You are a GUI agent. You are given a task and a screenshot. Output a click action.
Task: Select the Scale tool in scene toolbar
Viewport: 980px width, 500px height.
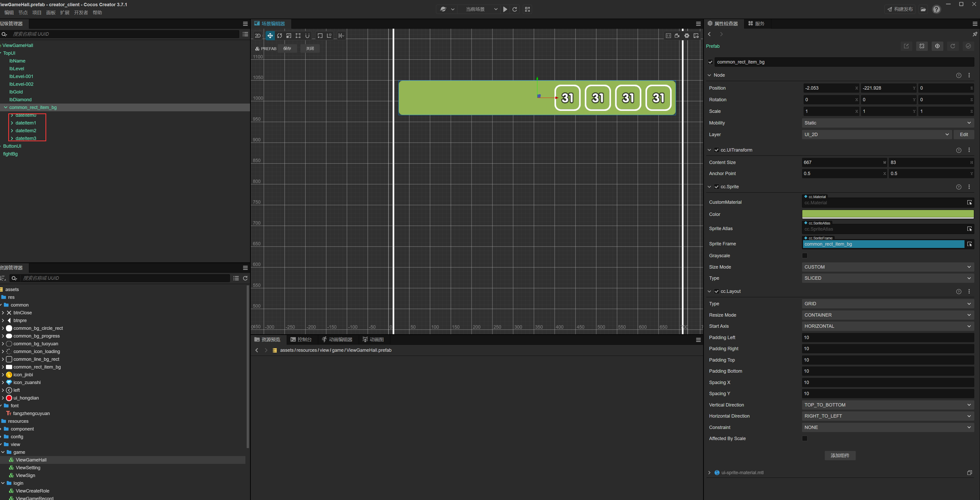point(289,36)
